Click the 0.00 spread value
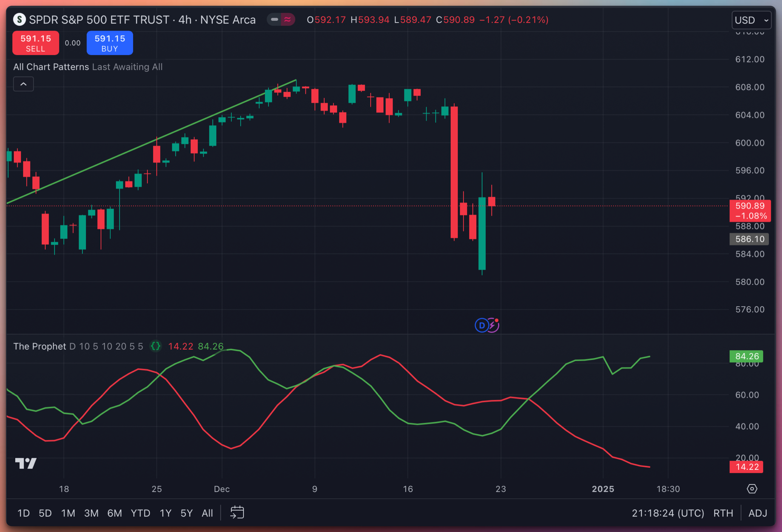Viewport: 782px width, 532px height. tap(73, 43)
